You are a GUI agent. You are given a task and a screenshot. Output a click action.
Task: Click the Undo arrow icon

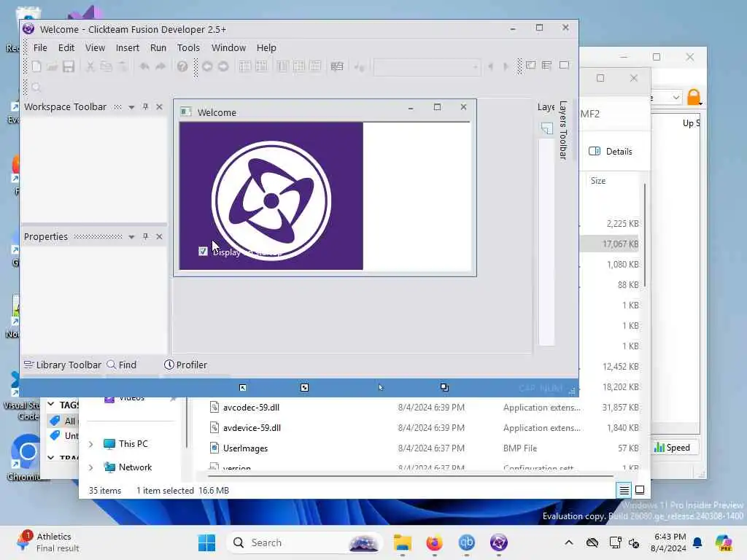click(144, 66)
